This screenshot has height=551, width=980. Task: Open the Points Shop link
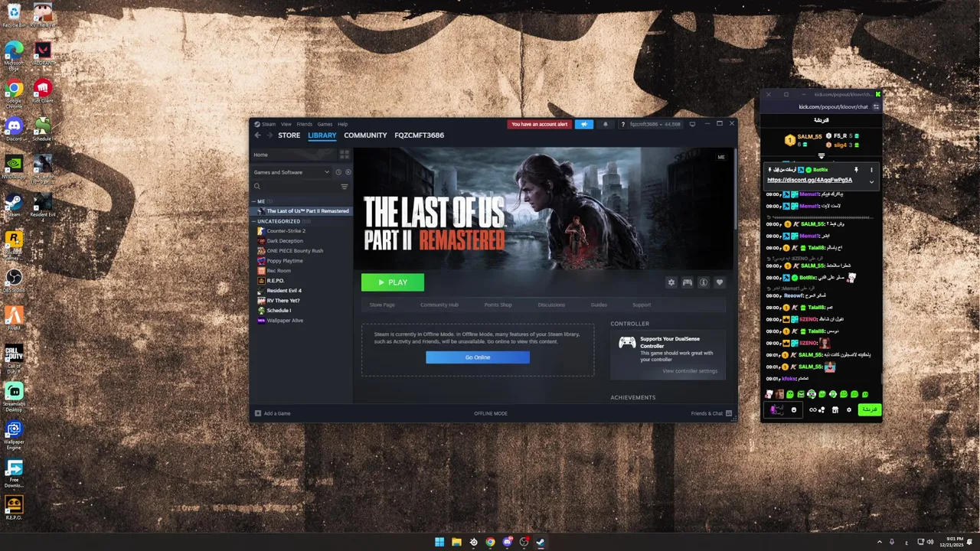click(x=498, y=305)
